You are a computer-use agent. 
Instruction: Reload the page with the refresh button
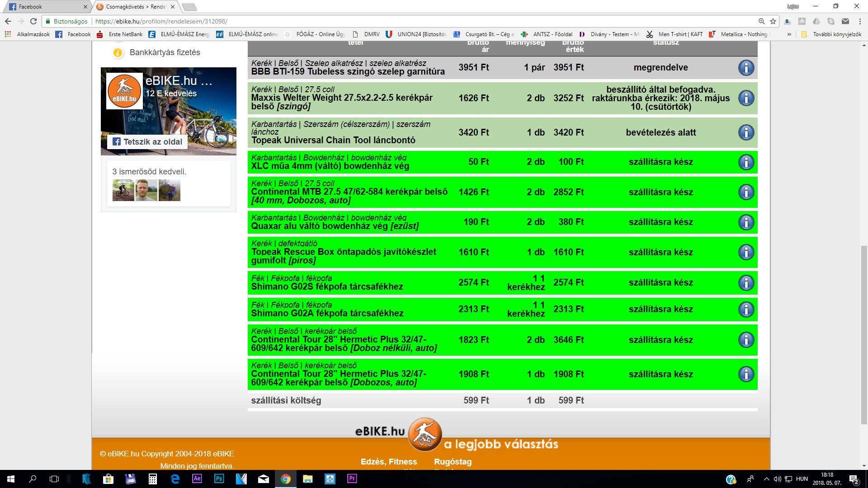tap(33, 21)
